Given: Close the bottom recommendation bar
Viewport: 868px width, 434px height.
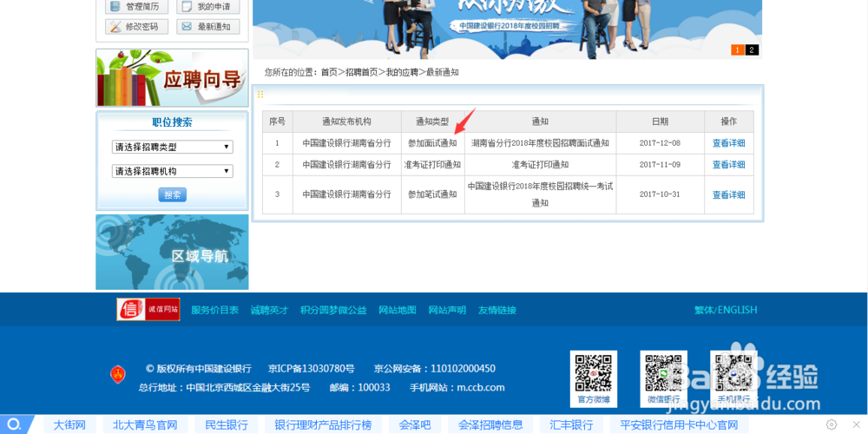Looking at the screenshot, I should [856, 424].
